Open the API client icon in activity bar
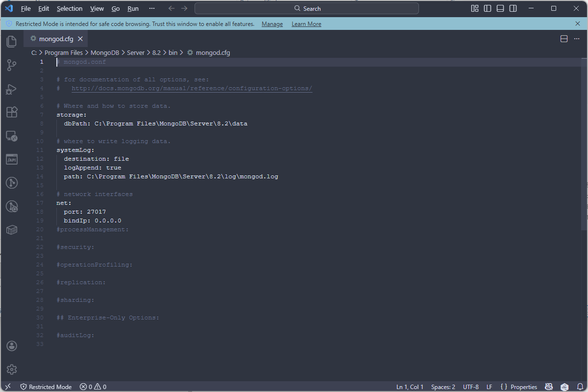Screen dimensions: 588x392 click(x=12, y=159)
